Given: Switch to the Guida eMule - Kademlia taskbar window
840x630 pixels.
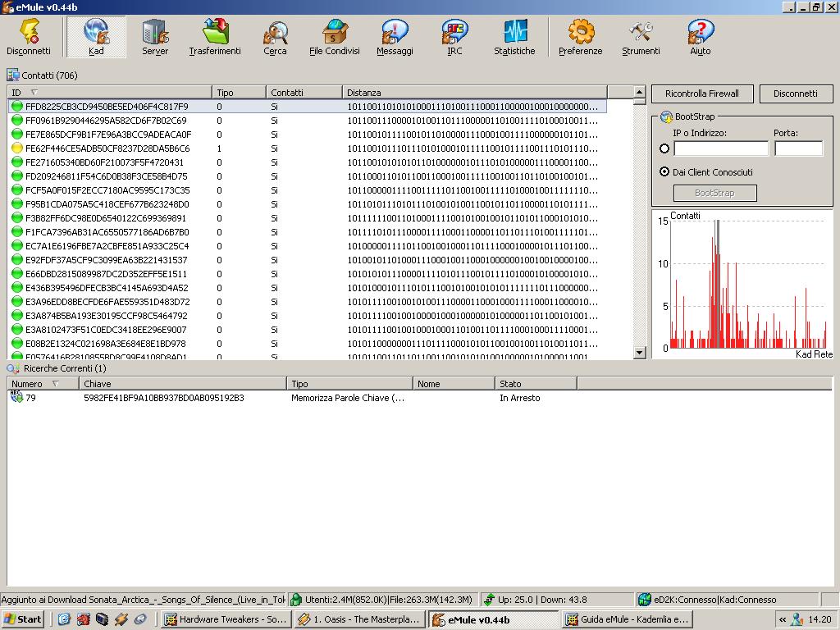Looking at the screenshot, I should pyautogui.click(x=628, y=619).
